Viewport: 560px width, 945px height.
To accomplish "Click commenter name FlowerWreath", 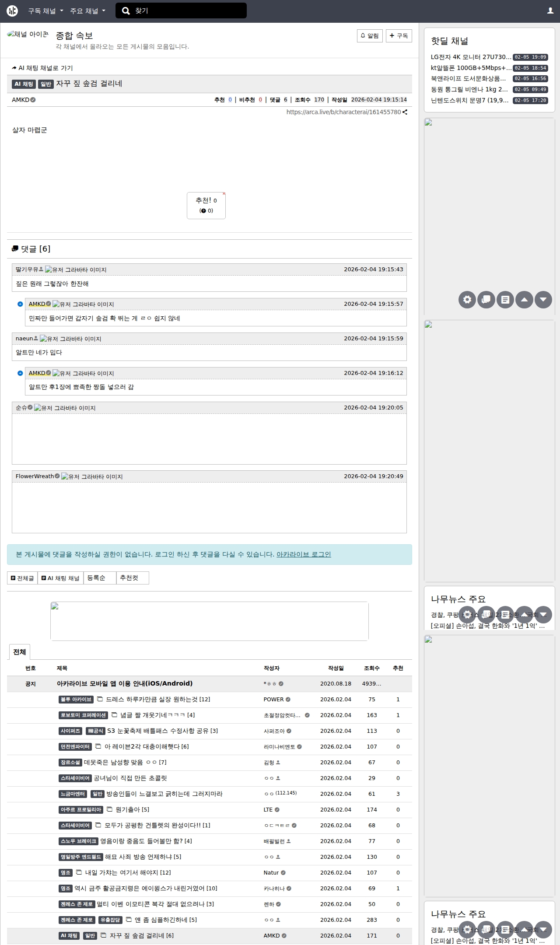I will [x=35, y=476].
